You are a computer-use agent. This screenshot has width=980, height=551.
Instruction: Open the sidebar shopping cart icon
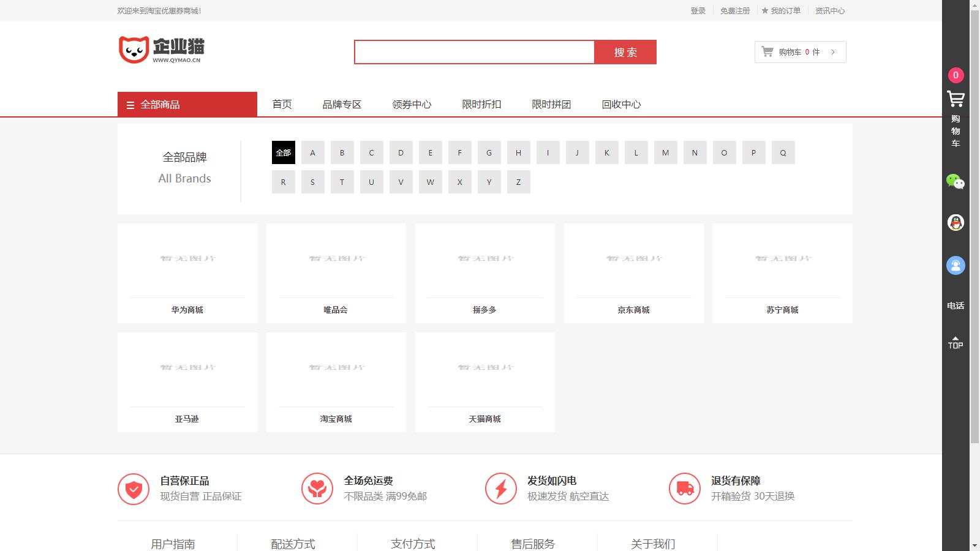click(956, 99)
